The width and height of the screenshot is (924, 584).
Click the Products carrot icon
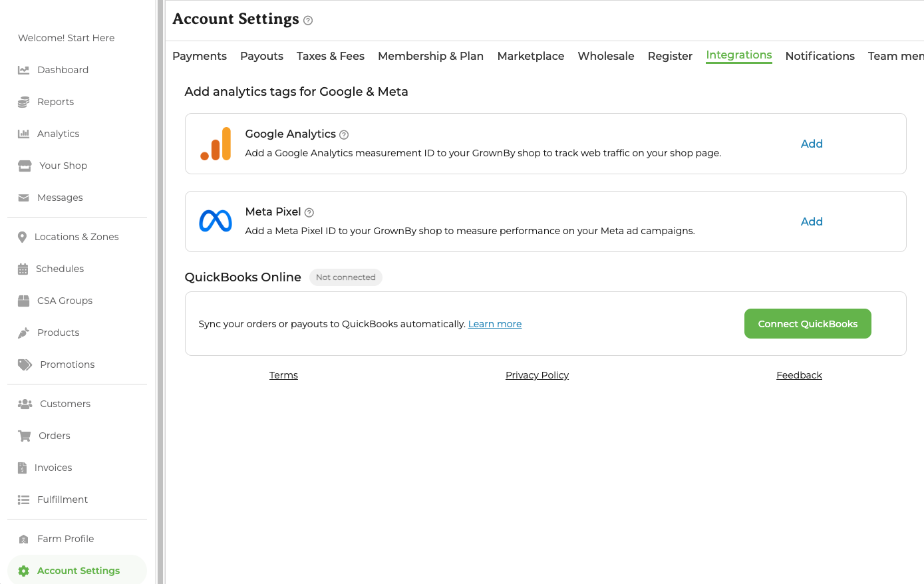[23, 333]
